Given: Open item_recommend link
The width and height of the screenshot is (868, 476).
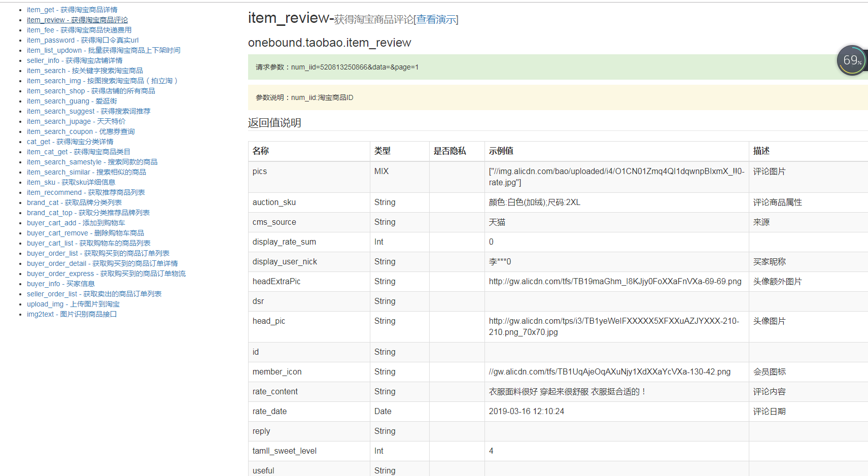Looking at the screenshot, I should point(86,192).
